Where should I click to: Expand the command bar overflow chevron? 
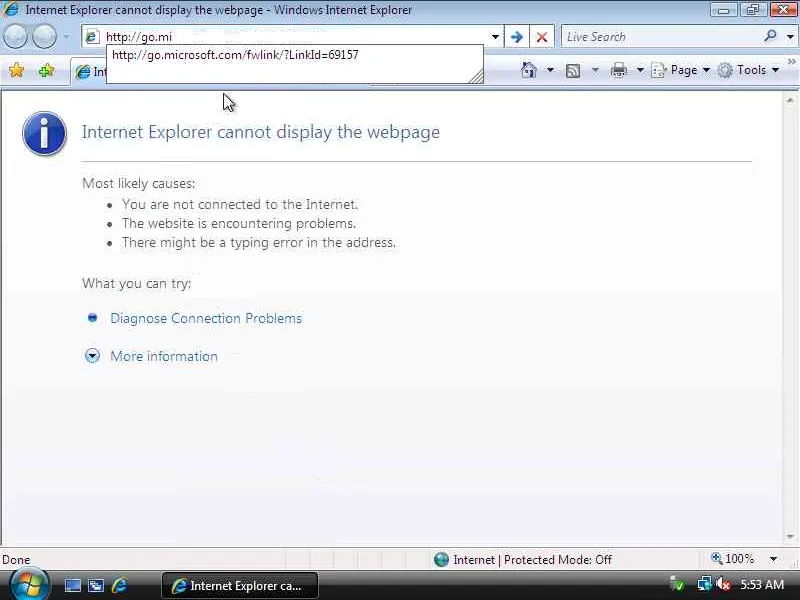pos(792,62)
